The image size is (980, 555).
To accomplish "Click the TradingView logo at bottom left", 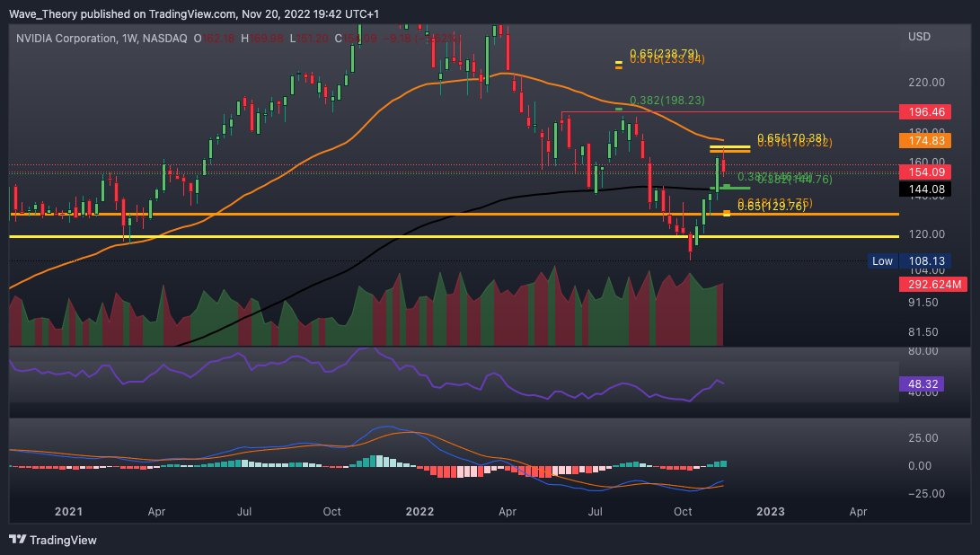I will 52,540.
